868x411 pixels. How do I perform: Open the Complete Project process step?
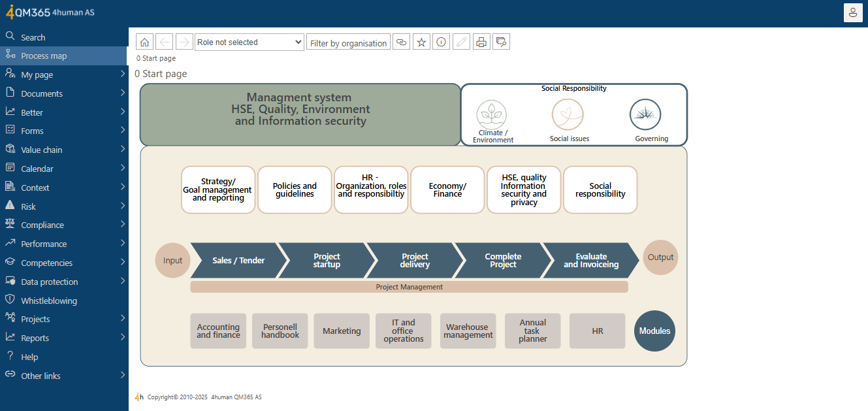coord(503,261)
